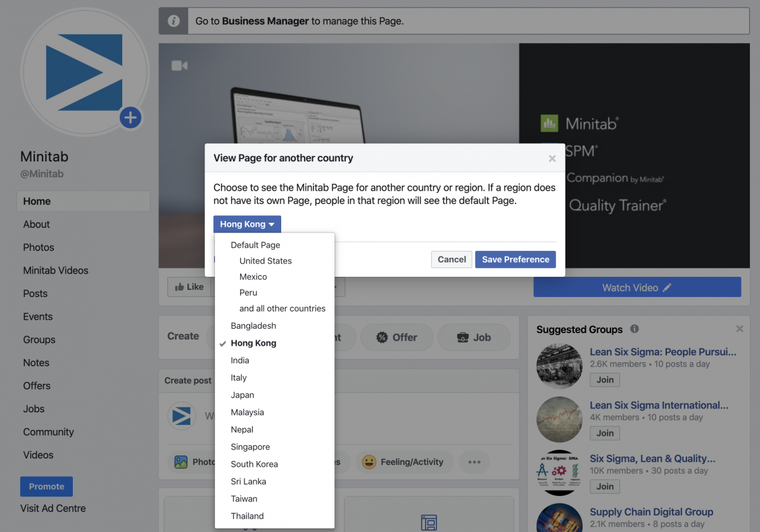
Task: Click Six Sigma, Lean & Quality thumbnail
Action: [559, 472]
